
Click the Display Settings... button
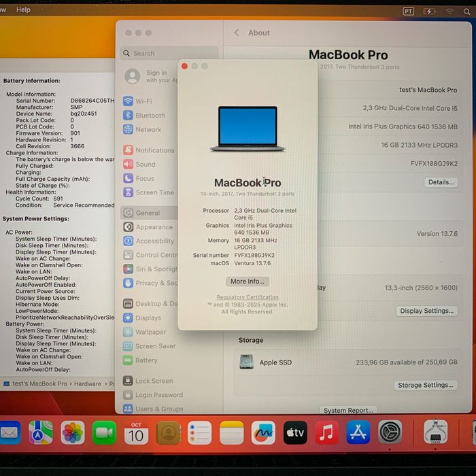pos(426,311)
